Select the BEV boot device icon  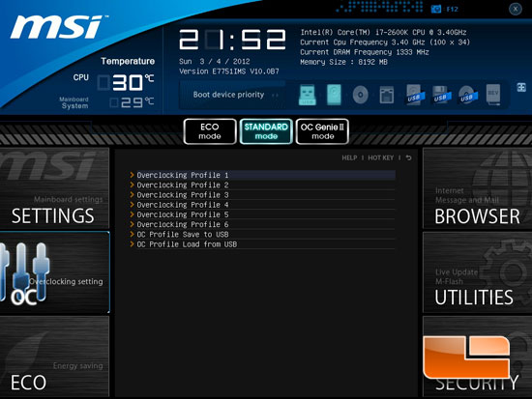(493, 95)
